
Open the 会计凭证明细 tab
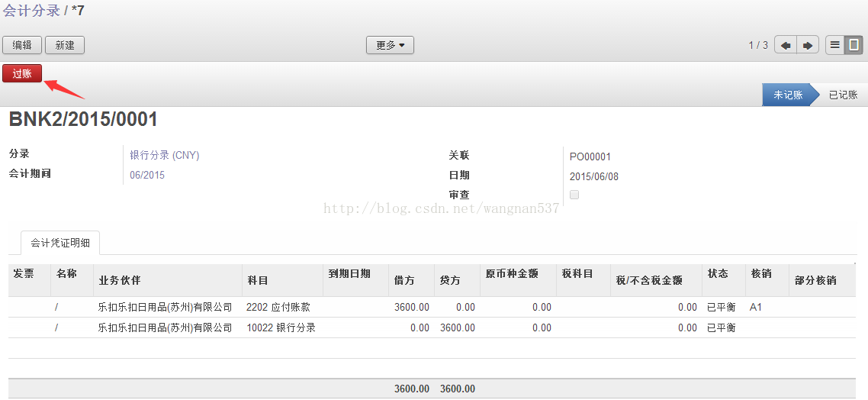coord(60,243)
